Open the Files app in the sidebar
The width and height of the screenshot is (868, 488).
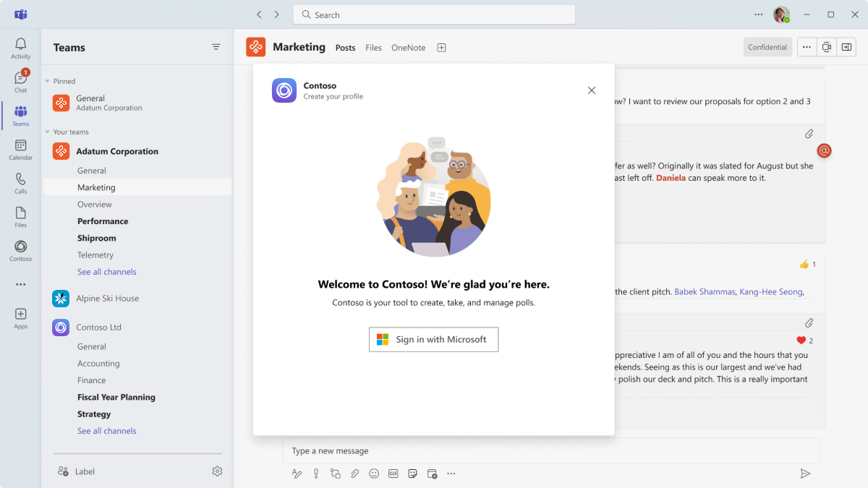click(x=20, y=217)
